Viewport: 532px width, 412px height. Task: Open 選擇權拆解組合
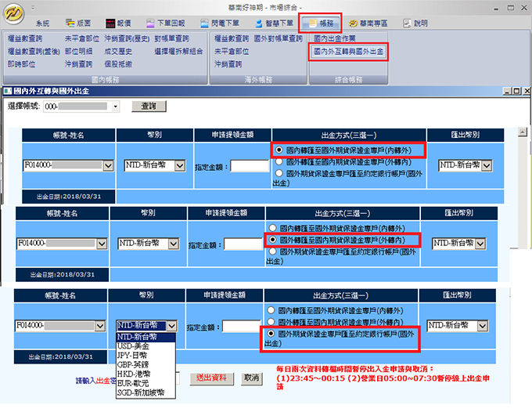(x=179, y=51)
